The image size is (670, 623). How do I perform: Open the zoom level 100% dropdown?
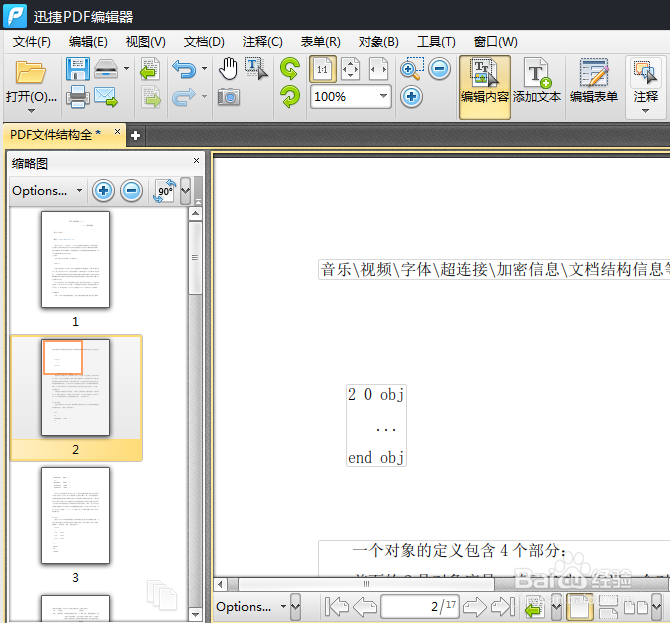click(x=383, y=96)
